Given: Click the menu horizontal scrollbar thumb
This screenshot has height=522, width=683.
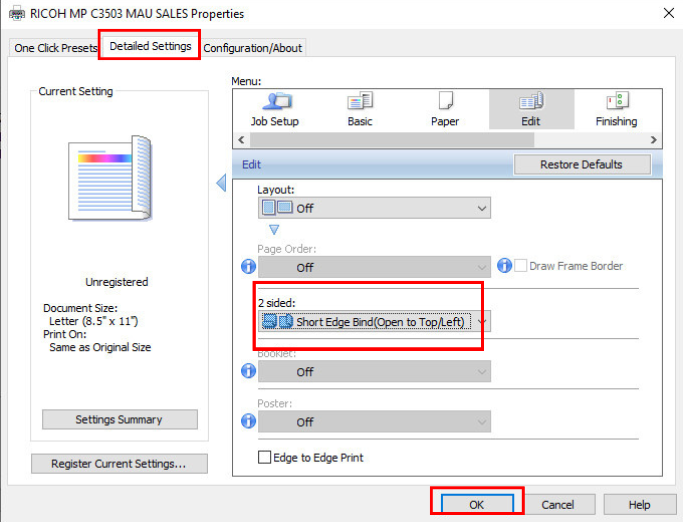Looking at the screenshot, I should [392, 140].
